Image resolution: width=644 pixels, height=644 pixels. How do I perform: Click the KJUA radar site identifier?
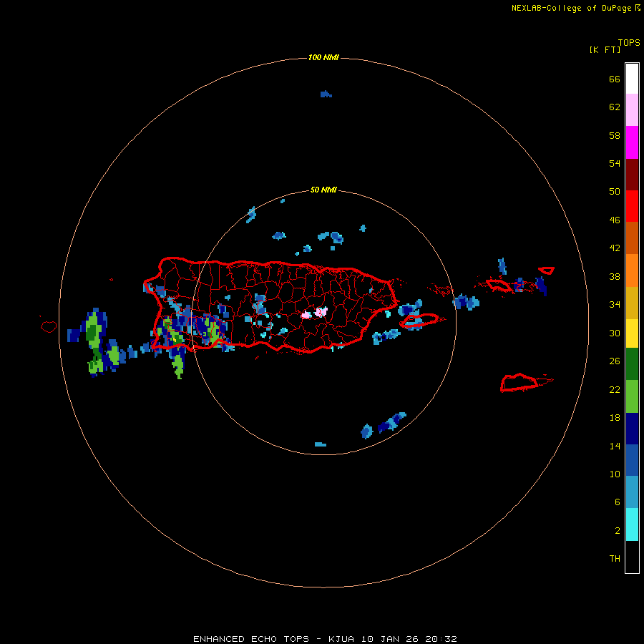pos(341,639)
